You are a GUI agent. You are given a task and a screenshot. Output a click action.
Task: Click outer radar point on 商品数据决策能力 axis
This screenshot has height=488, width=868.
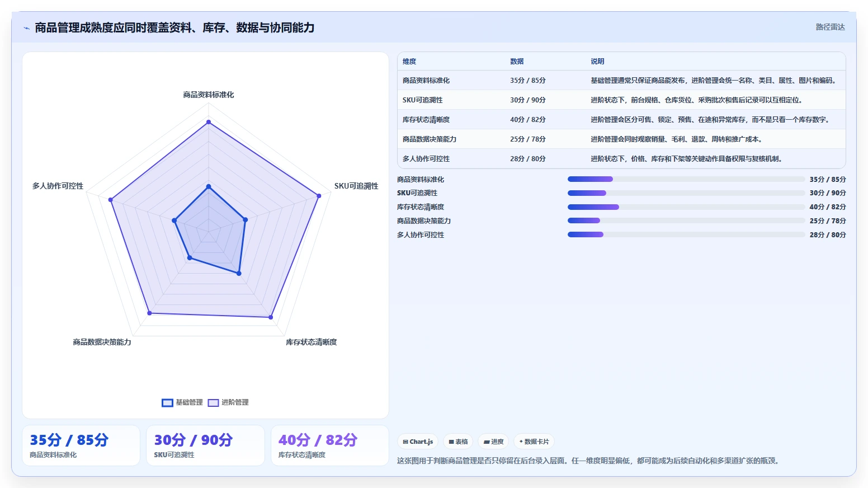pos(149,313)
